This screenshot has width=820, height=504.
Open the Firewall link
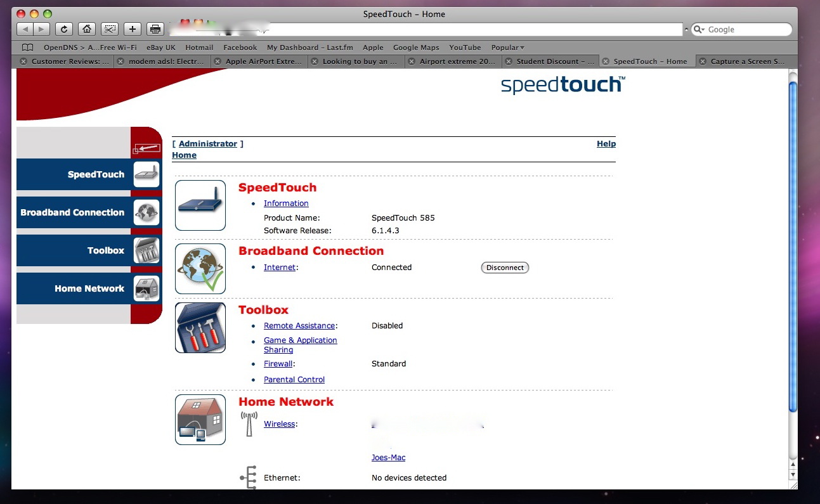278,364
